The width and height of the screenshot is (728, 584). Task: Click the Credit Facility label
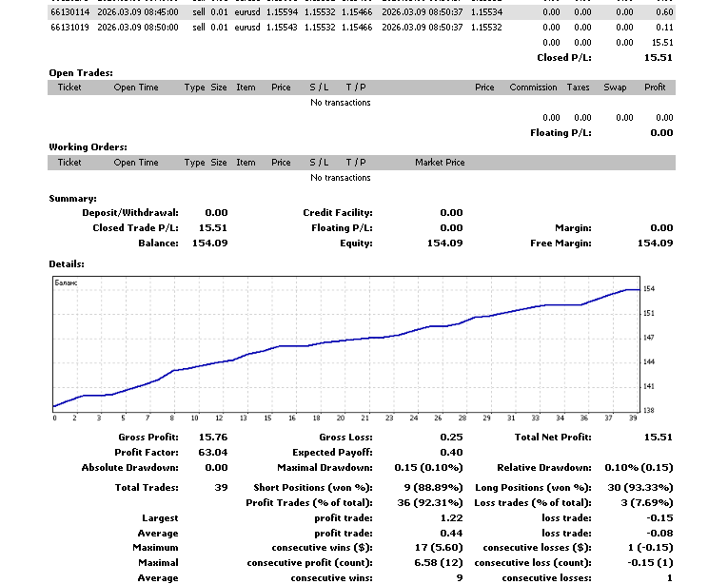(x=337, y=213)
